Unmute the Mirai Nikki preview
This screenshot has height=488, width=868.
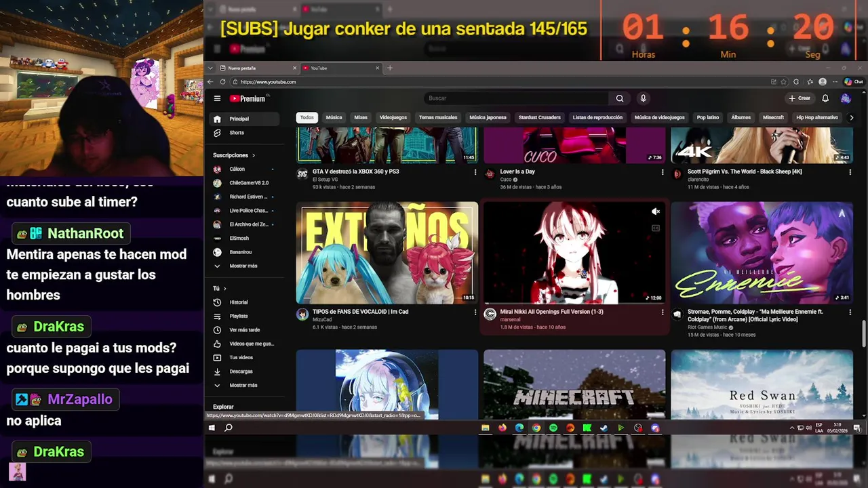pos(656,211)
